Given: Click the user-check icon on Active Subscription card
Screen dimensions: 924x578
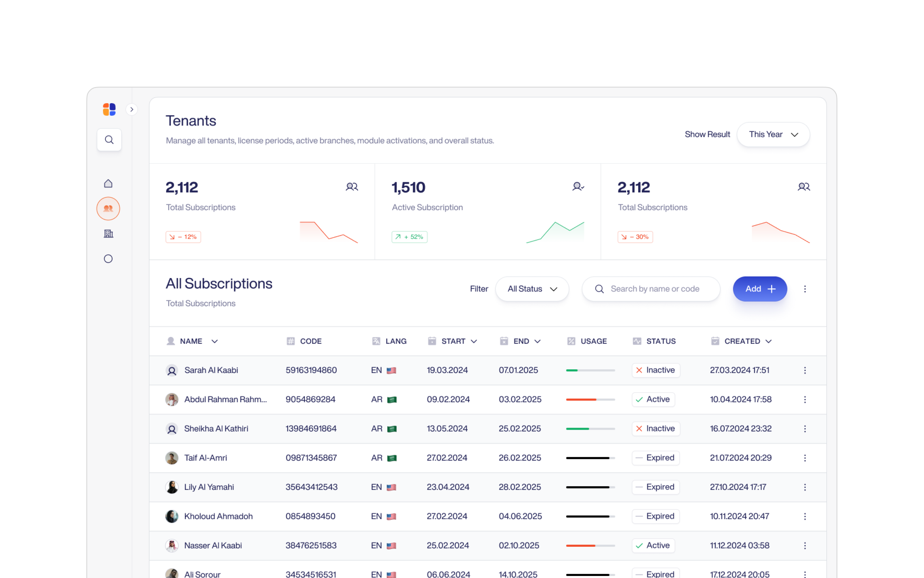Looking at the screenshot, I should pyautogui.click(x=578, y=187).
